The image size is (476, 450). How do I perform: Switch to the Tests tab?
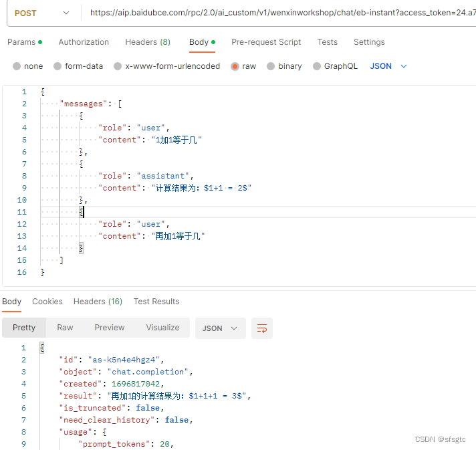click(328, 42)
